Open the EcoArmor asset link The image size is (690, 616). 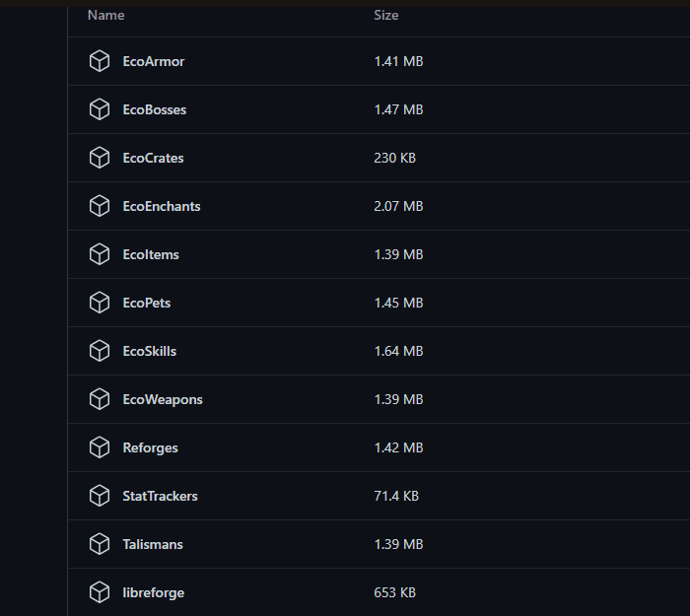pyautogui.click(x=153, y=61)
